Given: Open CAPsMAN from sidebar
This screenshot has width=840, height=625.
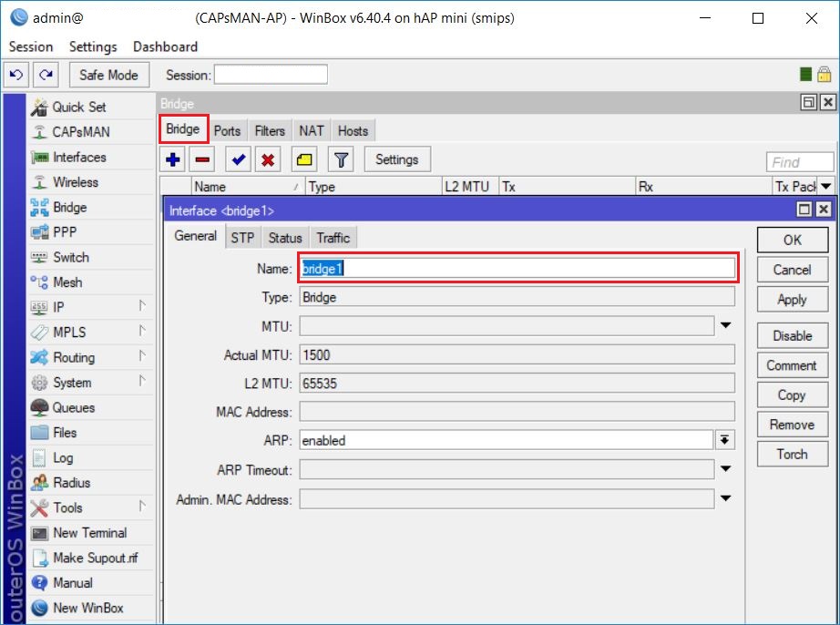Looking at the screenshot, I should [90, 132].
